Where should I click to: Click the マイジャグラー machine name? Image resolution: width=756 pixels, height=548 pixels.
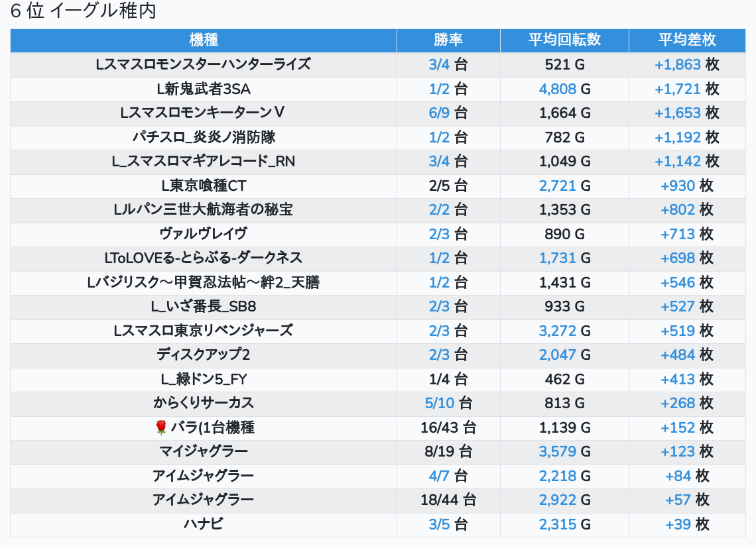(204, 452)
